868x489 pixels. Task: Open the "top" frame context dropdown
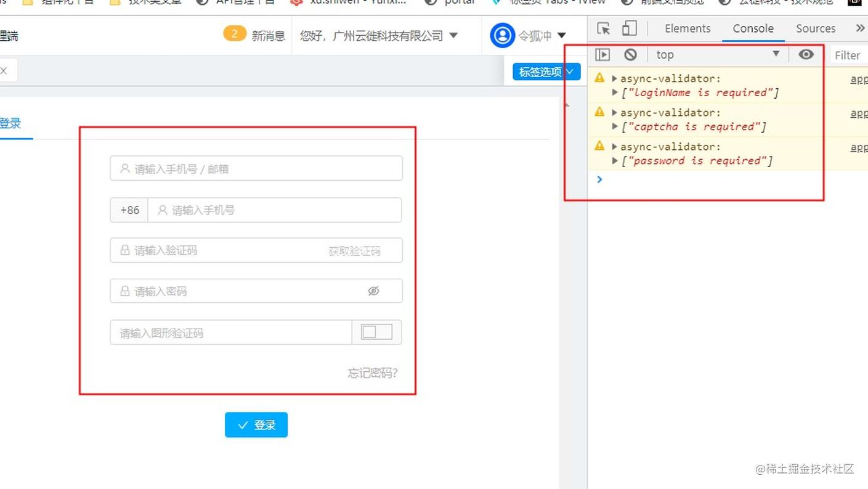[x=715, y=54]
